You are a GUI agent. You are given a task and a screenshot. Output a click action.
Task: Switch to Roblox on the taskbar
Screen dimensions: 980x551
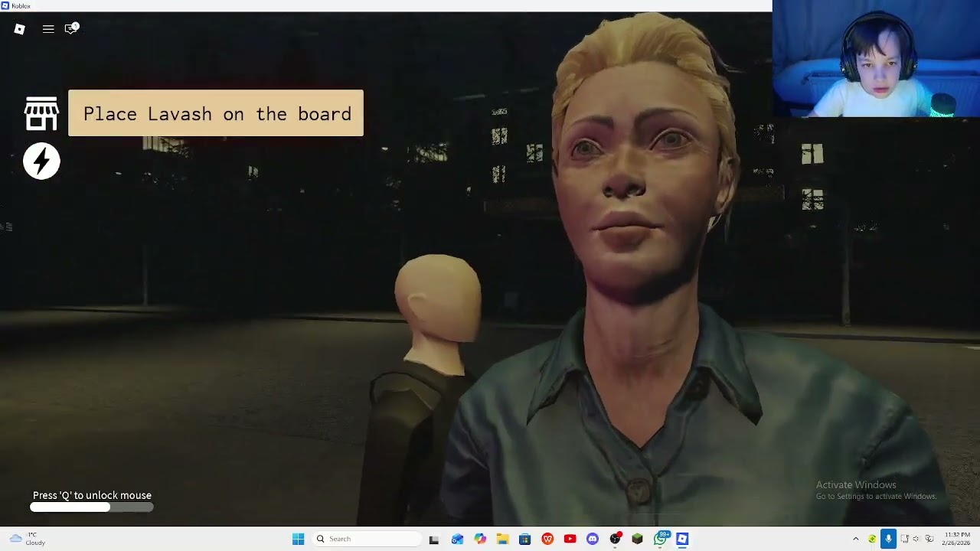point(682,539)
